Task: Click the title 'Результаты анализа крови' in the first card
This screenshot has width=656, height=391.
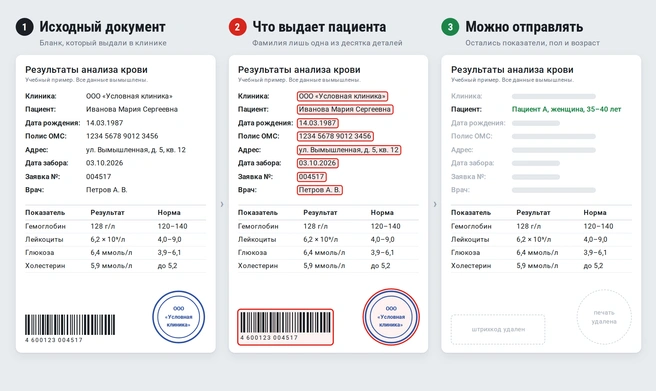Action: [x=86, y=70]
